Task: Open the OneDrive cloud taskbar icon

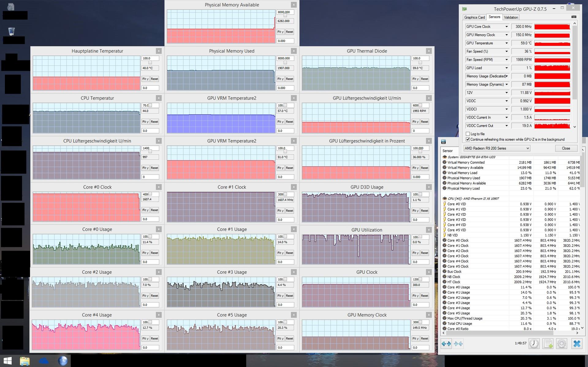Action: pyautogui.click(x=44, y=361)
